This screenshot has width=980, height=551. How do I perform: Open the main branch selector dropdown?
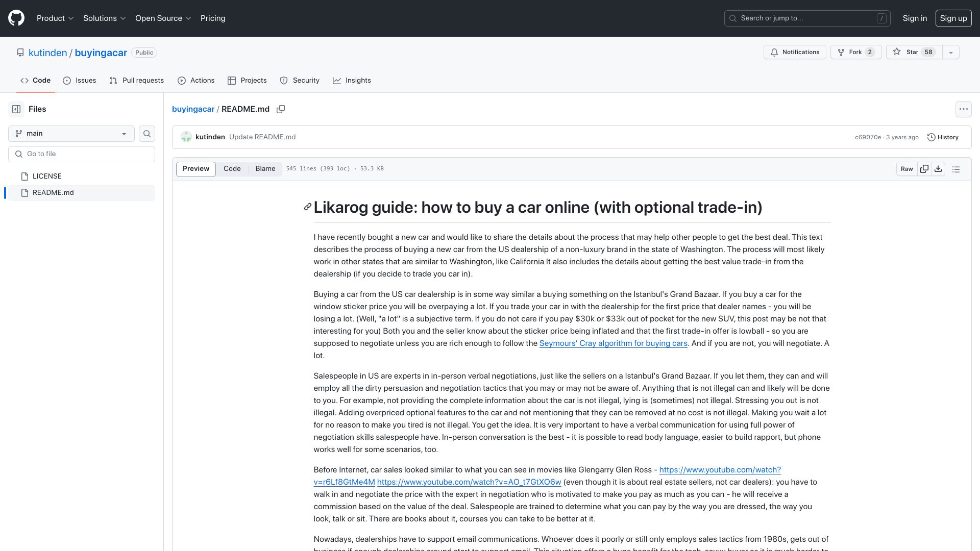coord(71,134)
